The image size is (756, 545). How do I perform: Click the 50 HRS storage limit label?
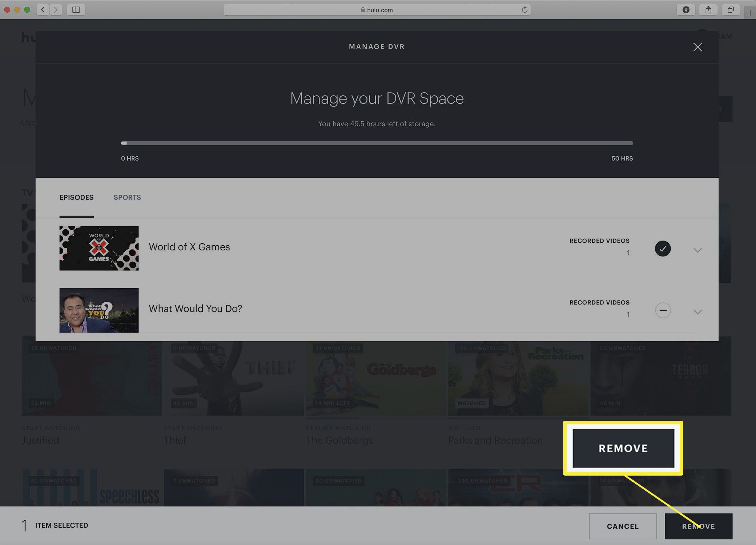point(622,158)
